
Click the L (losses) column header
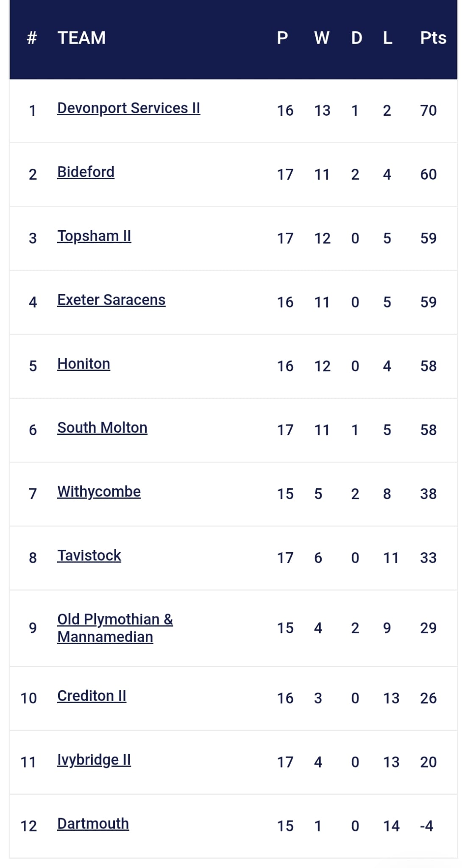[x=387, y=38]
